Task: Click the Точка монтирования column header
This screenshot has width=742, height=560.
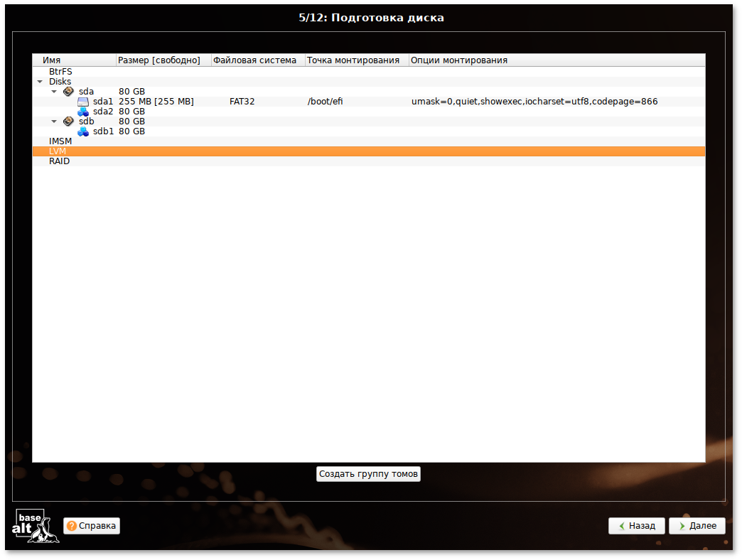Action: [353, 60]
